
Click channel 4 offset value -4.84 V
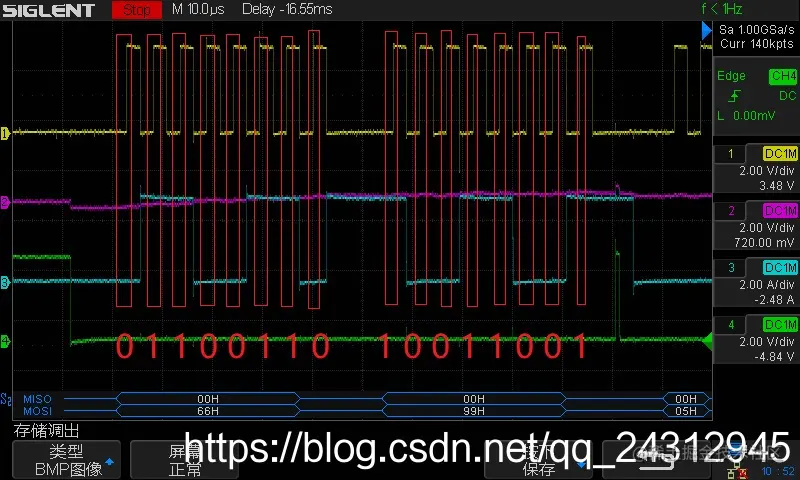(x=774, y=357)
